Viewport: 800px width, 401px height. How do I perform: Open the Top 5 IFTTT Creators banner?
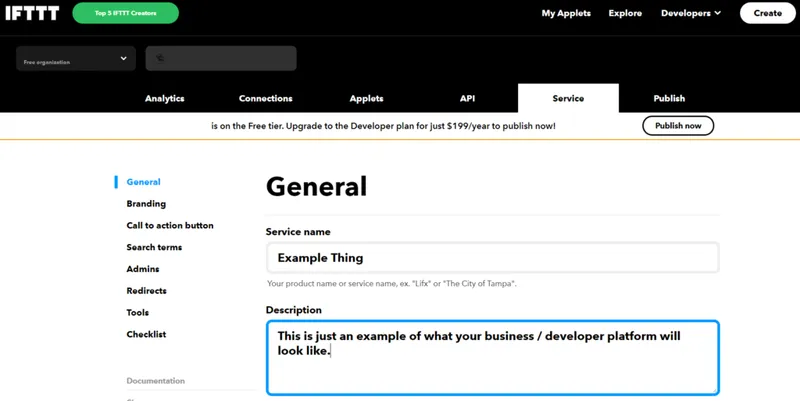pyautogui.click(x=126, y=13)
